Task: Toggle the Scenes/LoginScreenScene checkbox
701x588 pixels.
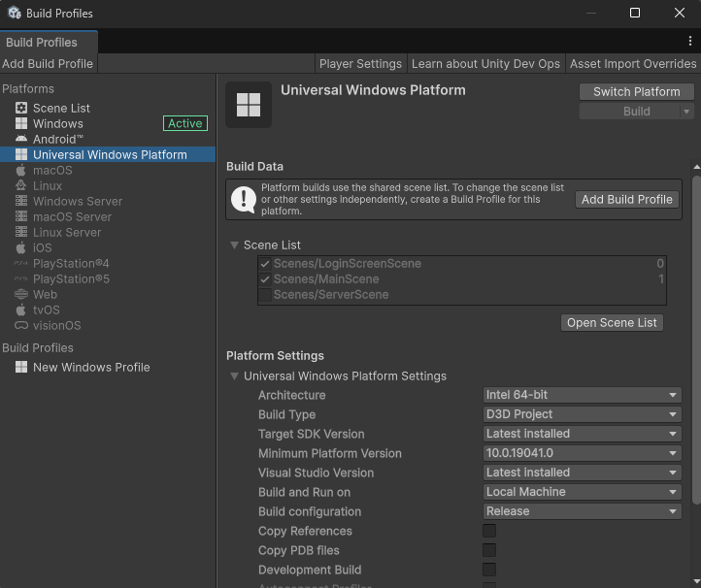Action: tap(265, 264)
